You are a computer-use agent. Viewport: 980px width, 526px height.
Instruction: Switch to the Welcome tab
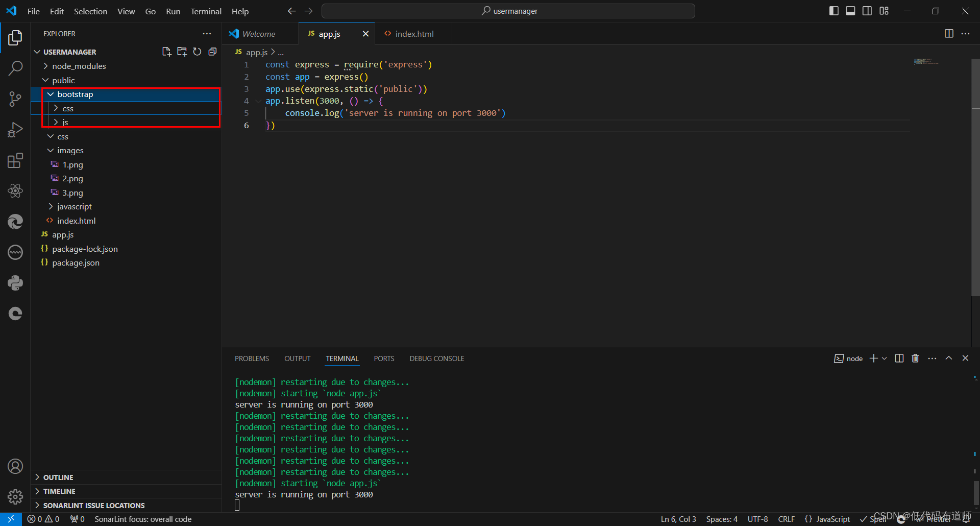[x=260, y=34]
